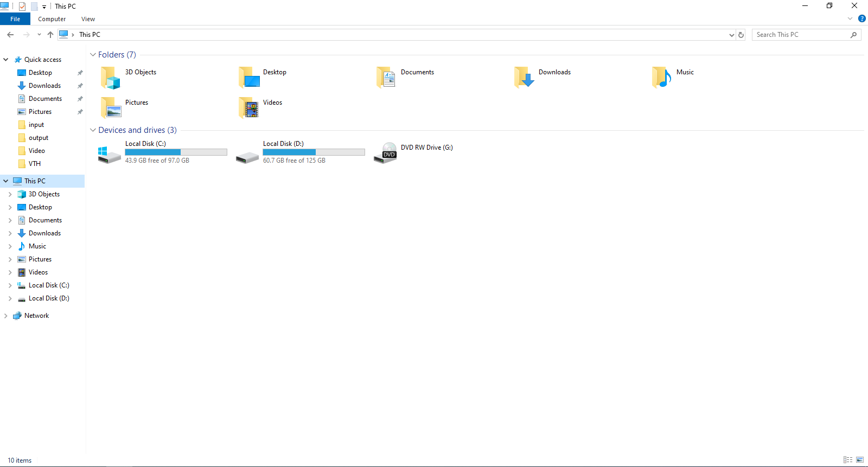868x467 pixels.
Task: Open the File menu
Action: click(15, 19)
